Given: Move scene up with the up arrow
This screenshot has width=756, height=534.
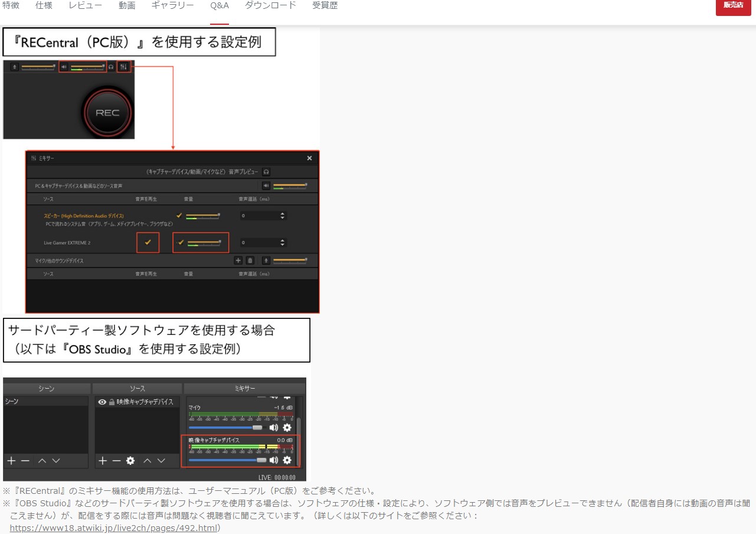Looking at the screenshot, I should click(x=42, y=461).
